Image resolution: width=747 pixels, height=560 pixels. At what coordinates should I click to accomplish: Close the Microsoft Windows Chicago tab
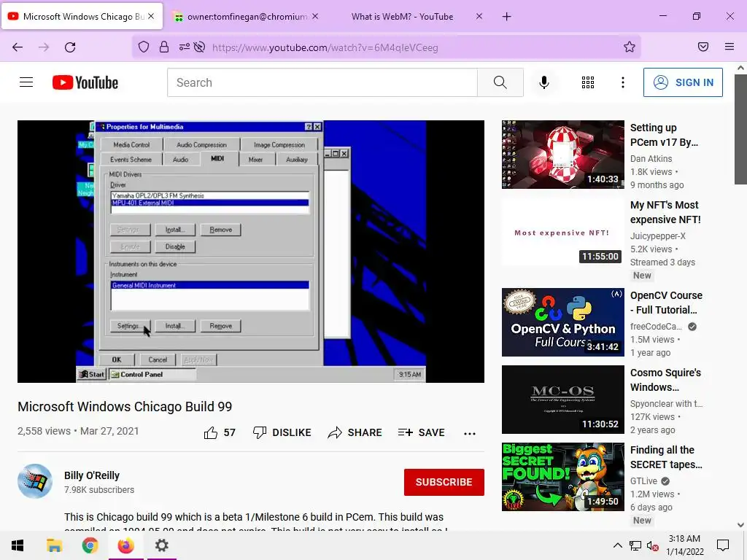click(x=151, y=16)
